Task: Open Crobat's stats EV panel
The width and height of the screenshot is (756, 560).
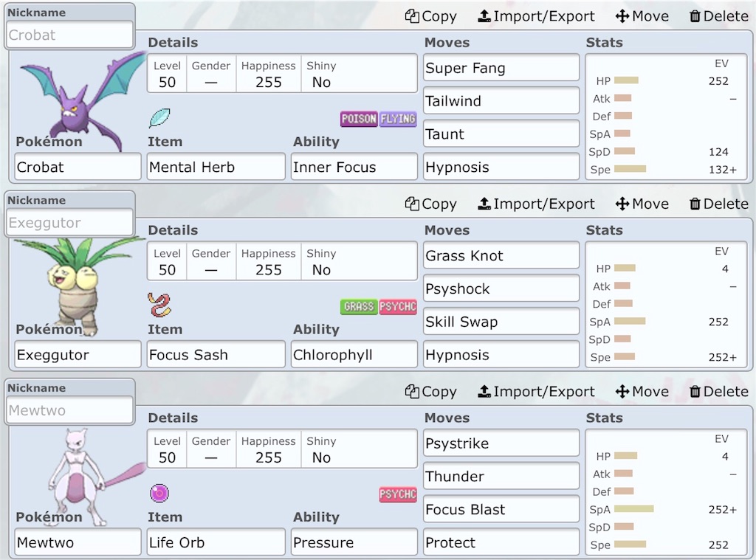Action: tap(667, 117)
